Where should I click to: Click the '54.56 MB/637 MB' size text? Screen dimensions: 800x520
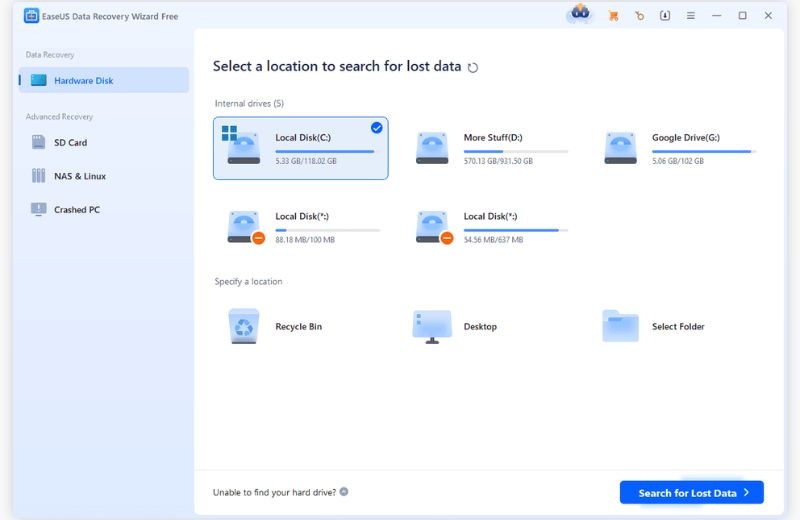tap(493, 240)
